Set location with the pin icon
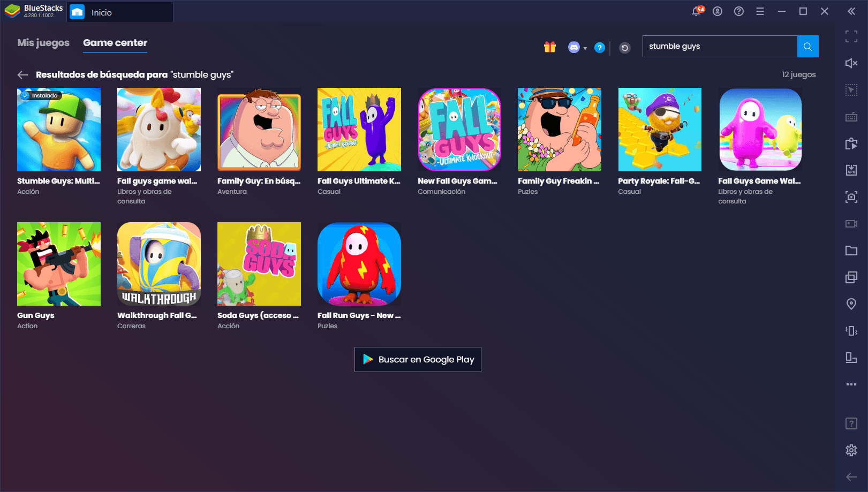The width and height of the screenshot is (868, 492). click(851, 304)
